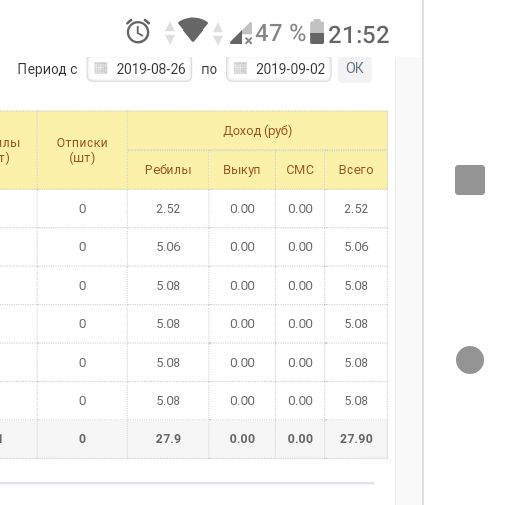
Task: Click the Отписки (шт) column header
Action: point(82,150)
